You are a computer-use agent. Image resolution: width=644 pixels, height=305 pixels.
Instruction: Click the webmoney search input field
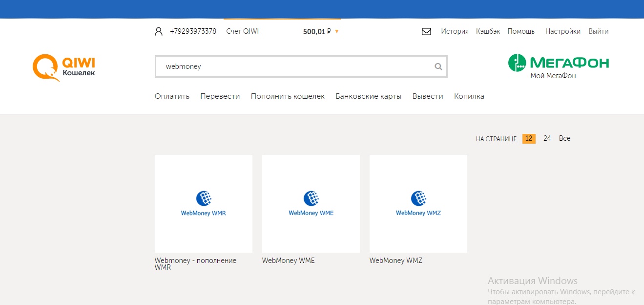point(293,67)
